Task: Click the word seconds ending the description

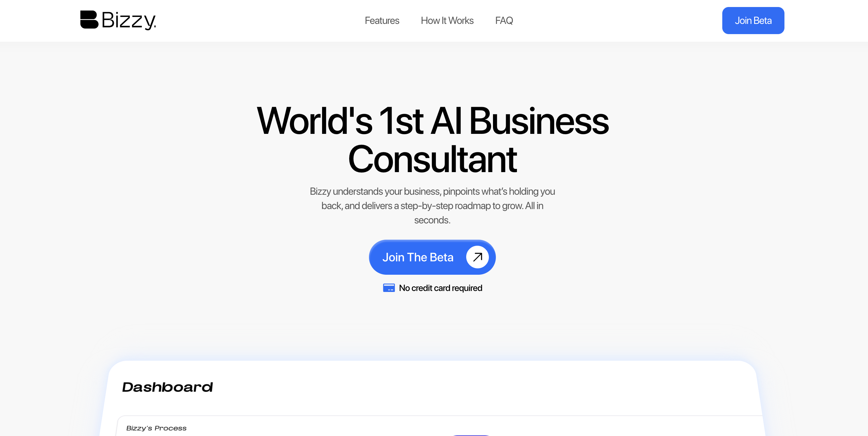Action: 432,220
